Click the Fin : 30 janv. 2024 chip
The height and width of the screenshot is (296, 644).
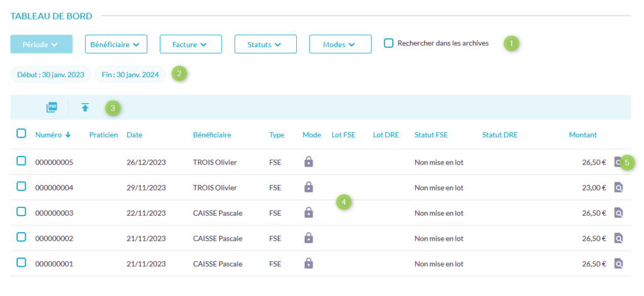point(130,74)
